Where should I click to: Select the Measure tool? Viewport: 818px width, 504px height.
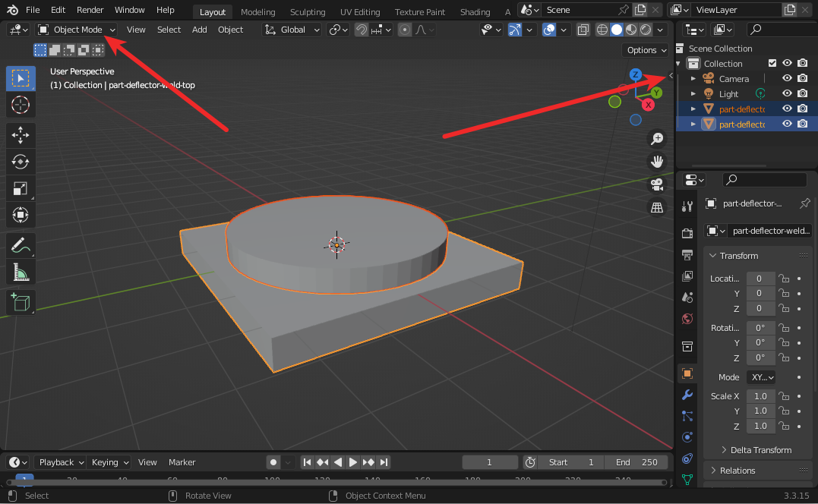21,272
